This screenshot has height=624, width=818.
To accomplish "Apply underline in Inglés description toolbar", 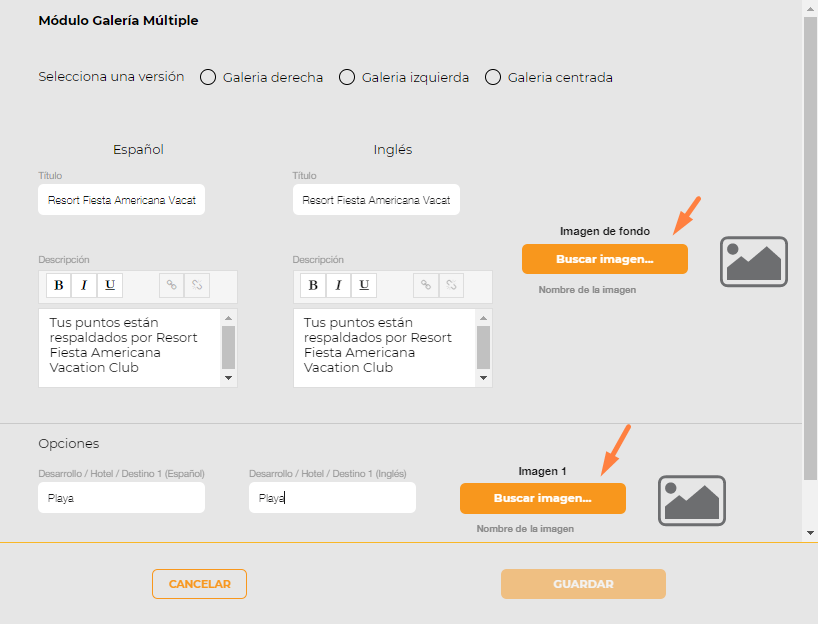I will click(364, 285).
